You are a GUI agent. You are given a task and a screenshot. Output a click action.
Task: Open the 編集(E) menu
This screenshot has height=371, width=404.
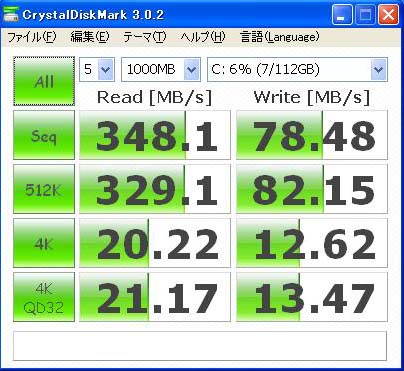point(90,37)
